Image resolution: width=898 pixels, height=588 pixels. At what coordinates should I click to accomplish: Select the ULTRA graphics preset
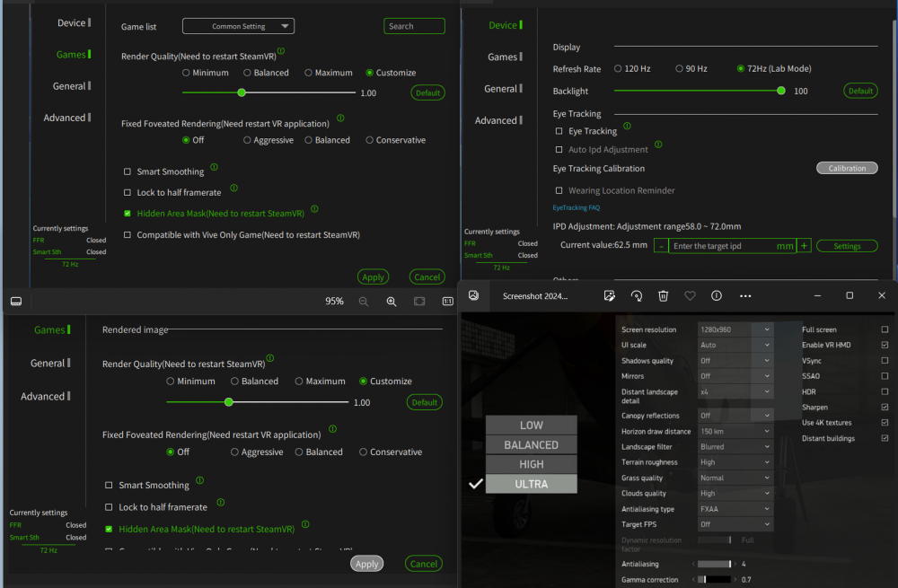pyautogui.click(x=531, y=483)
